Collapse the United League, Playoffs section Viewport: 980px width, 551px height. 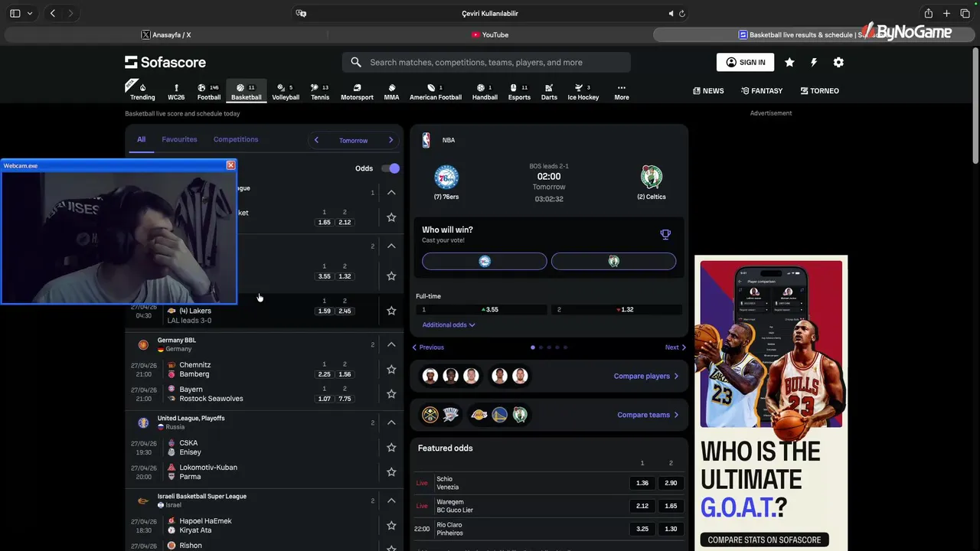[391, 422]
